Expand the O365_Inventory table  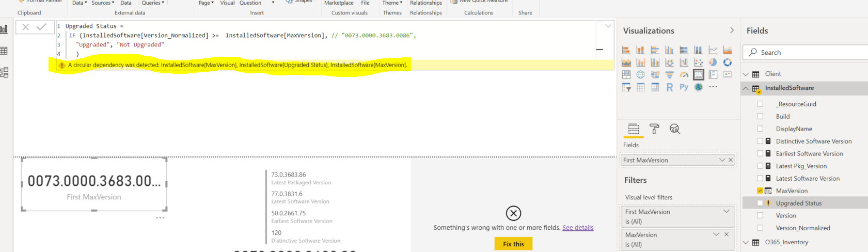746,242
